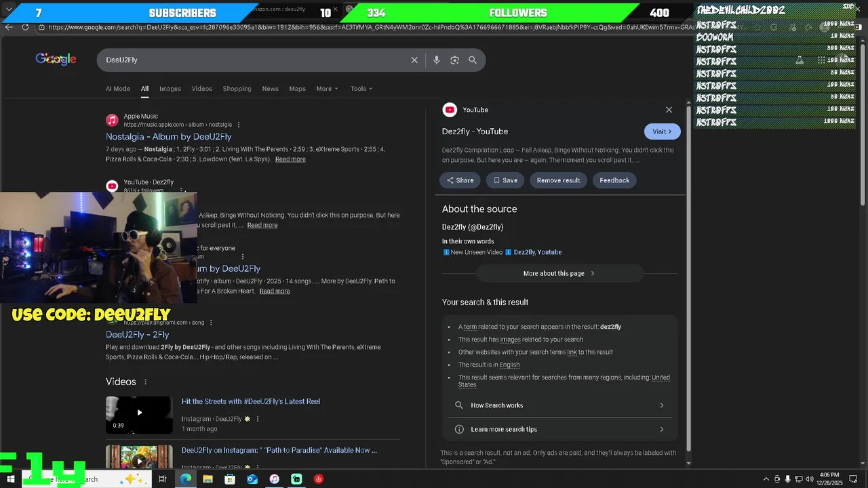
Task: Select the Images search tab
Action: (x=170, y=89)
